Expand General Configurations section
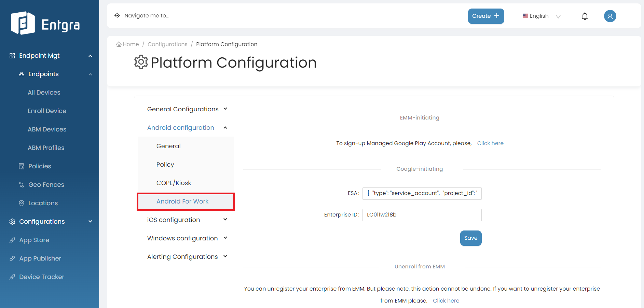Viewport: 644px width, 308px height. [187, 109]
